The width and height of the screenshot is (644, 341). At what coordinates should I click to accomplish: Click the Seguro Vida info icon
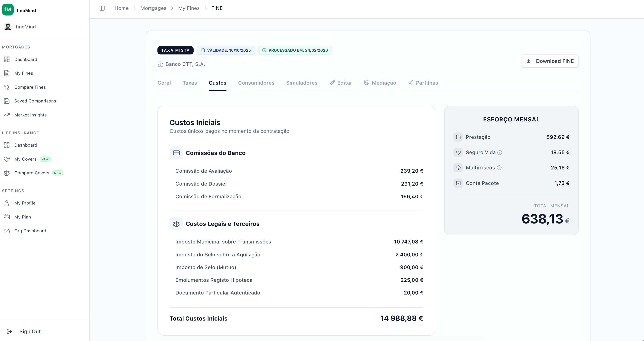pos(499,153)
